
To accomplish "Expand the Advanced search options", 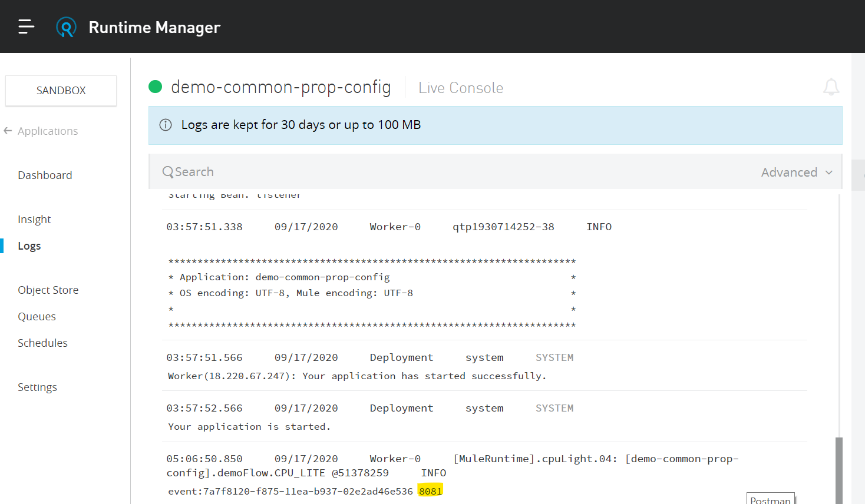I will click(x=789, y=172).
